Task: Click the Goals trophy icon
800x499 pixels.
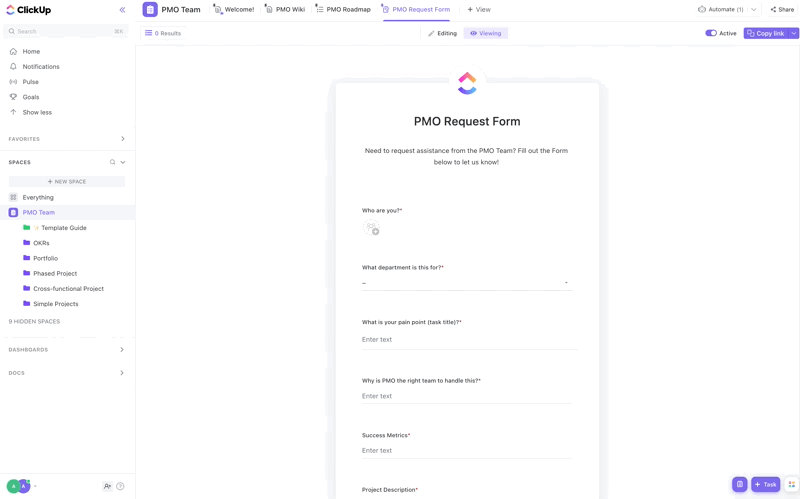Action: coord(13,97)
